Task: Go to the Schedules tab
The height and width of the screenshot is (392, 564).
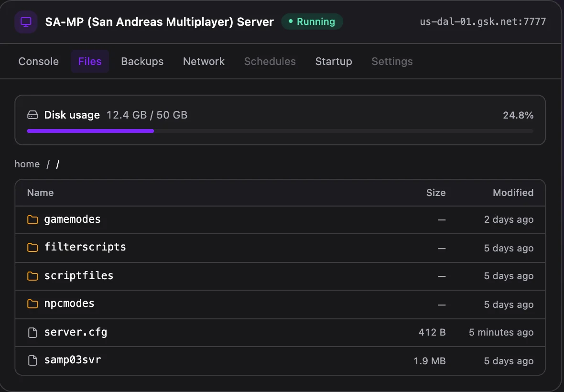Action: pos(270,62)
